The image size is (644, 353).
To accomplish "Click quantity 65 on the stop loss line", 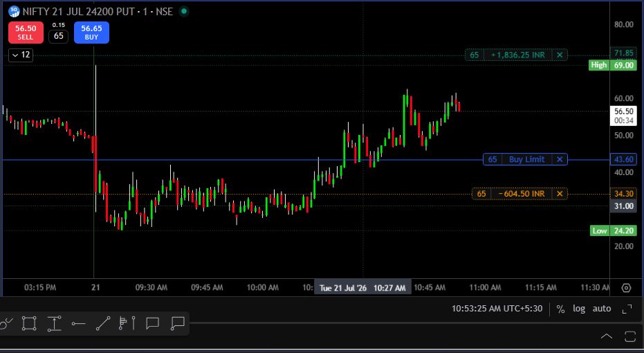I will [x=481, y=194].
